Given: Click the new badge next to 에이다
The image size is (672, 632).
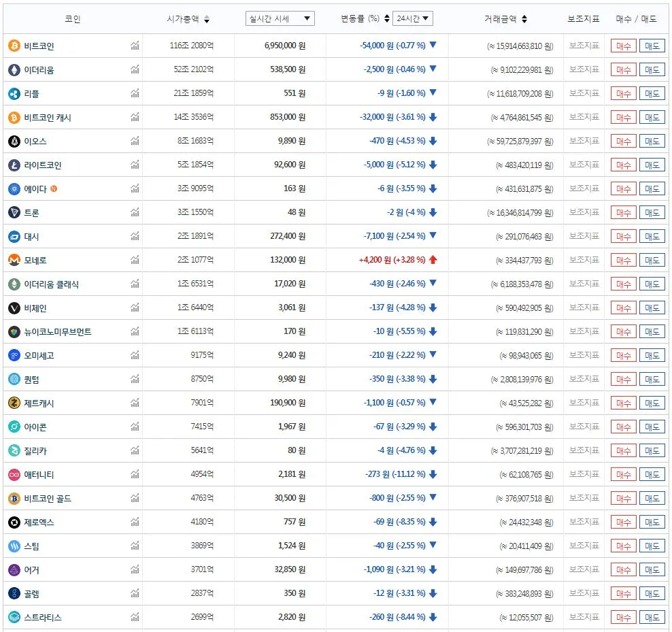Looking at the screenshot, I should 54,188.
